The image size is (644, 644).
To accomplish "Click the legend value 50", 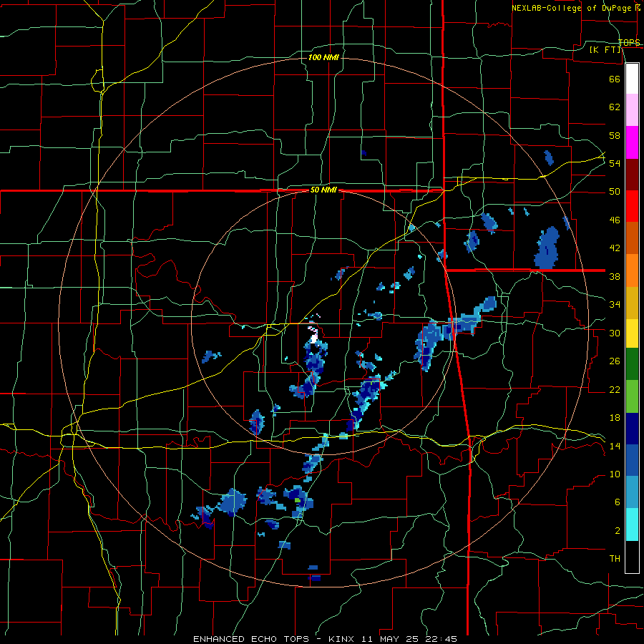I will coord(615,192).
